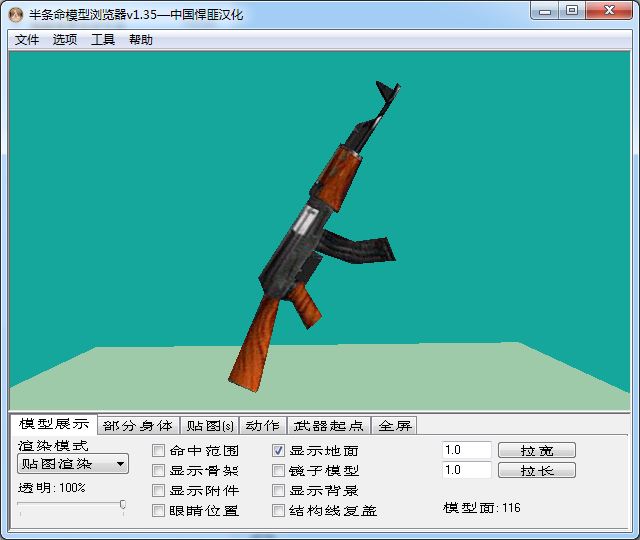Expand the 贴图渲染 render mode dropdown

pos(73,464)
